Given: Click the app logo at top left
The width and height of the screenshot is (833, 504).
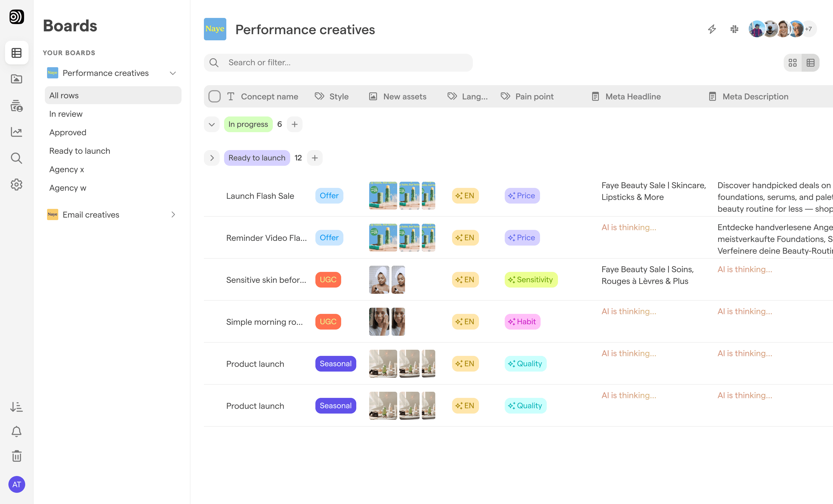Looking at the screenshot, I should (x=17, y=17).
